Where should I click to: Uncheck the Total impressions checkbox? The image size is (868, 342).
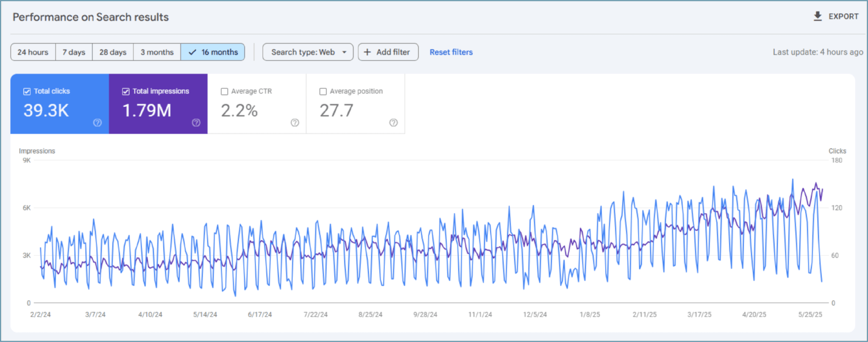click(126, 91)
